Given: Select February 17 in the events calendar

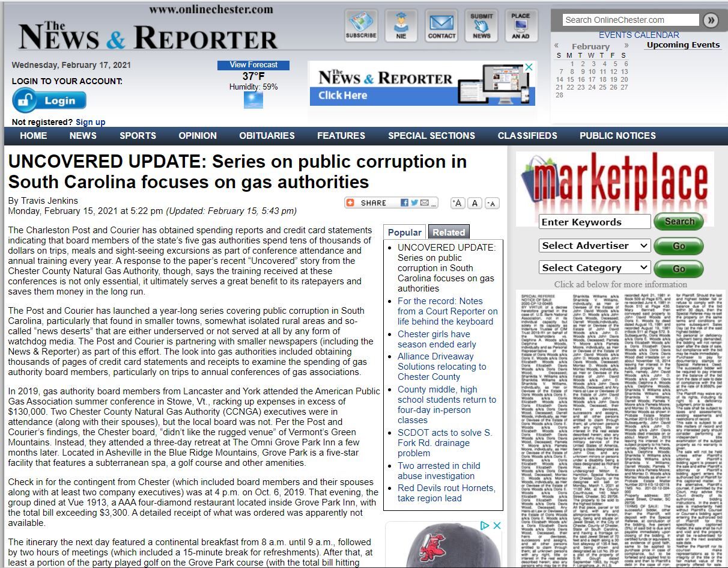Looking at the screenshot, I should click(x=592, y=79).
